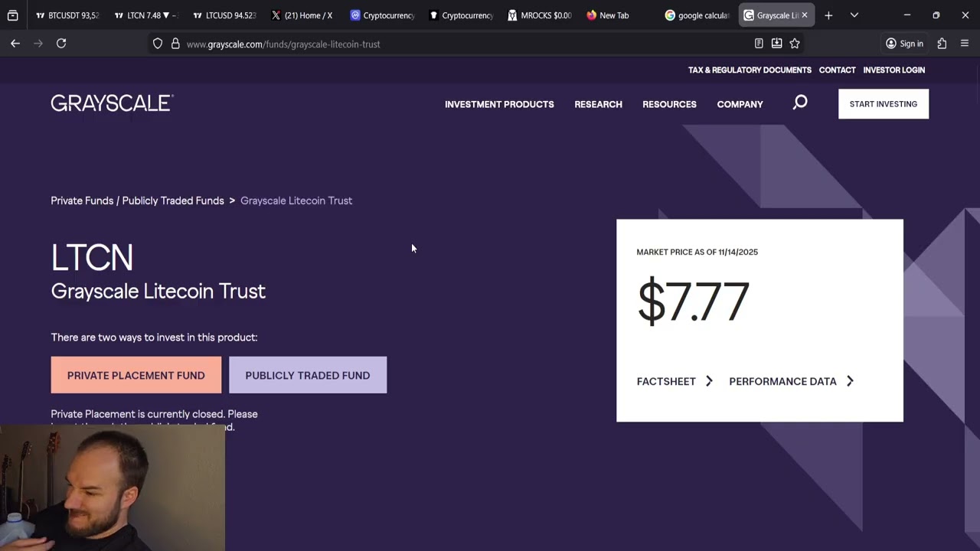Image resolution: width=980 pixels, height=551 pixels.
Task: Open the Research menu
Action: (598, 104)
